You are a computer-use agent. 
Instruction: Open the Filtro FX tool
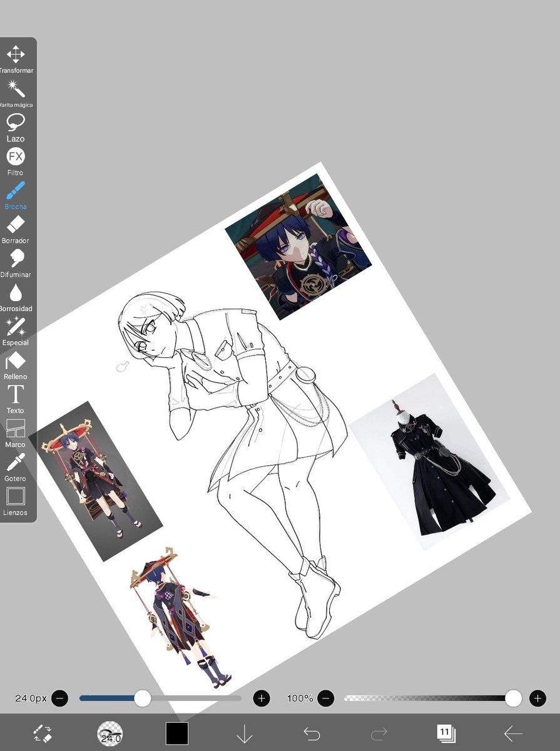tap(16, 161)
